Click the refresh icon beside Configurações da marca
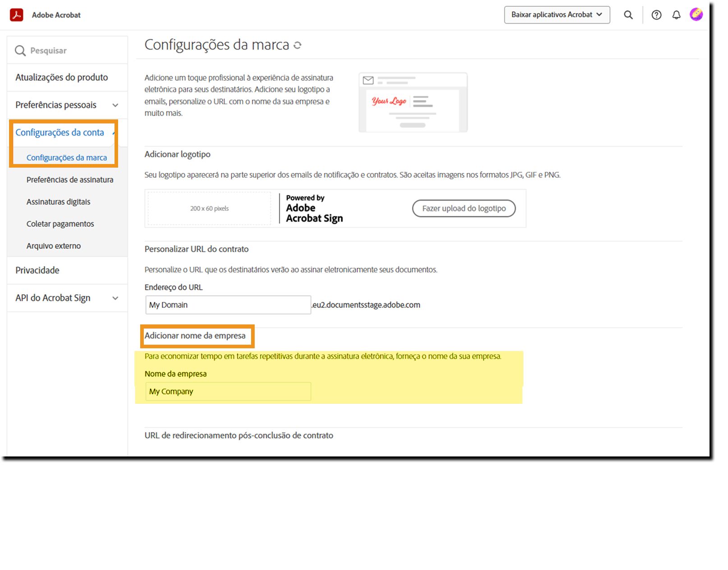The width and height of the screenshot is (728, 570). coord(298,45)
